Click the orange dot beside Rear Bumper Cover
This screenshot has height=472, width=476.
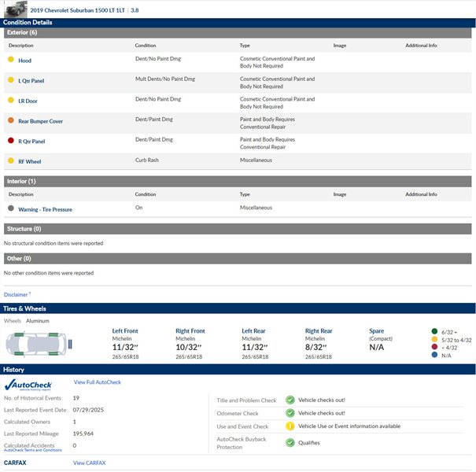click(x=11, y=121)
